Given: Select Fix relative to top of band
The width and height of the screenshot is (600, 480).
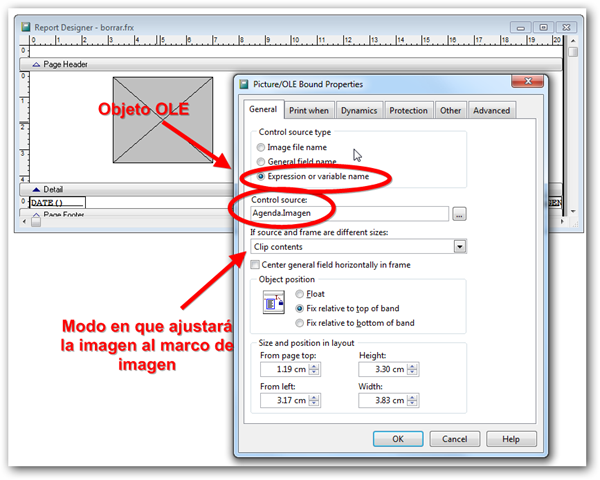Looking at the screenshot, I should click(x=300, y=309).
